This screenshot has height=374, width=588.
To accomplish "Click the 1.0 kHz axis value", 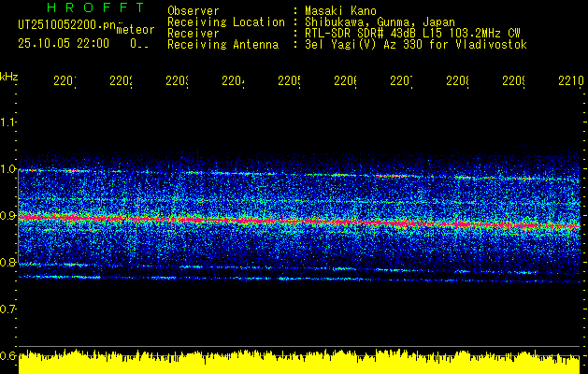I will [x=7, y=169].
